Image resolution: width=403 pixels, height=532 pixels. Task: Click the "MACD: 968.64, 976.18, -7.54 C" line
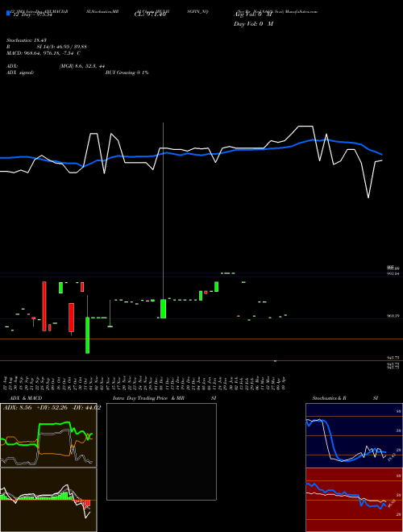[43, 53]
